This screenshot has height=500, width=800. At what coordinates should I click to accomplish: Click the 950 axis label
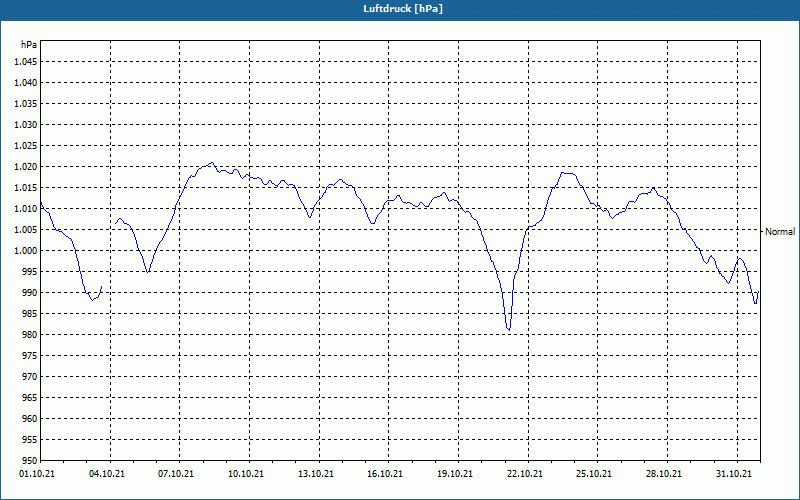point(30,461)
